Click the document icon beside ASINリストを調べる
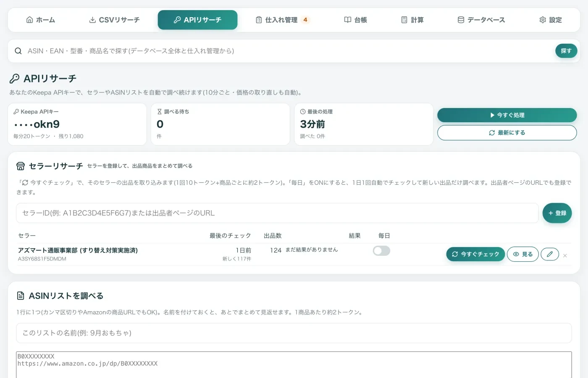The image size is (588, 378). 21,296
